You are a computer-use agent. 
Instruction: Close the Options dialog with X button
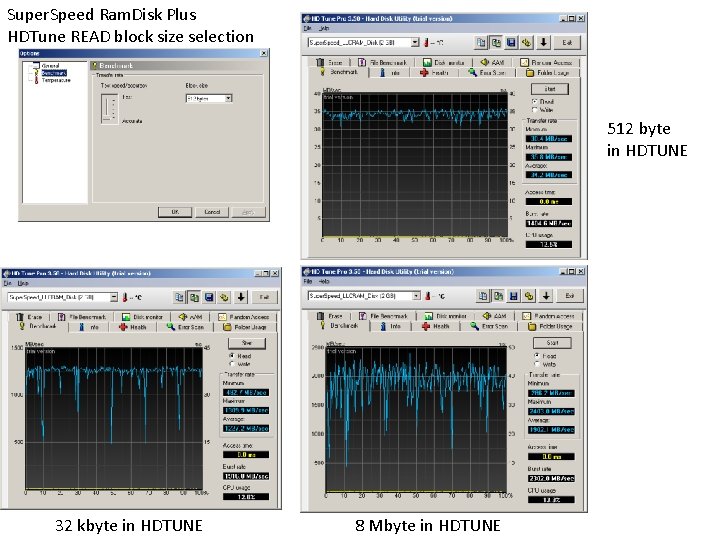pyautogui.click(x=264, y=53)
